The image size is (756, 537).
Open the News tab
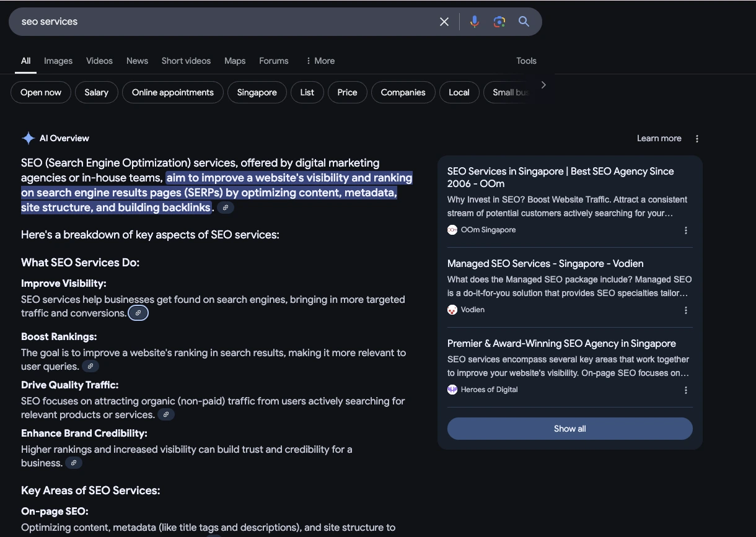point(137,61)
